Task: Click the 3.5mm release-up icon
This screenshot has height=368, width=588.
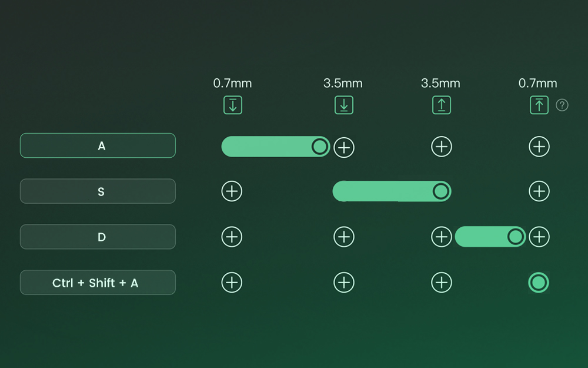Action: (x=442, y=105)
